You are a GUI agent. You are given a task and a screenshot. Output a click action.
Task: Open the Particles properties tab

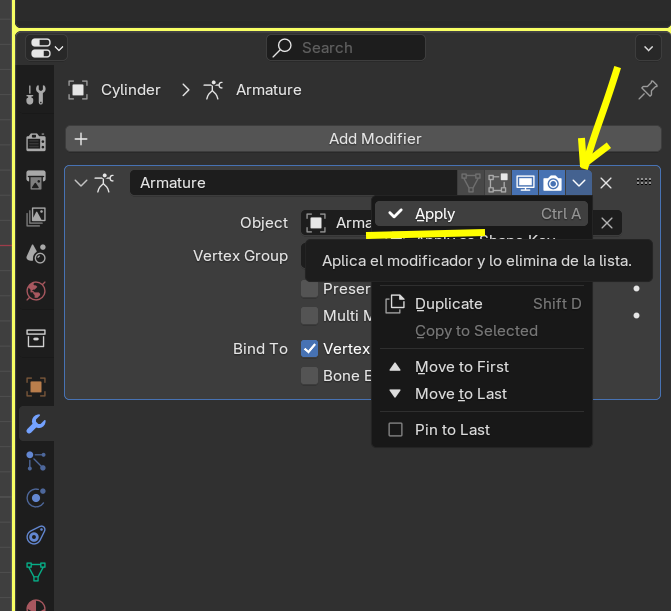click(36, 460)
